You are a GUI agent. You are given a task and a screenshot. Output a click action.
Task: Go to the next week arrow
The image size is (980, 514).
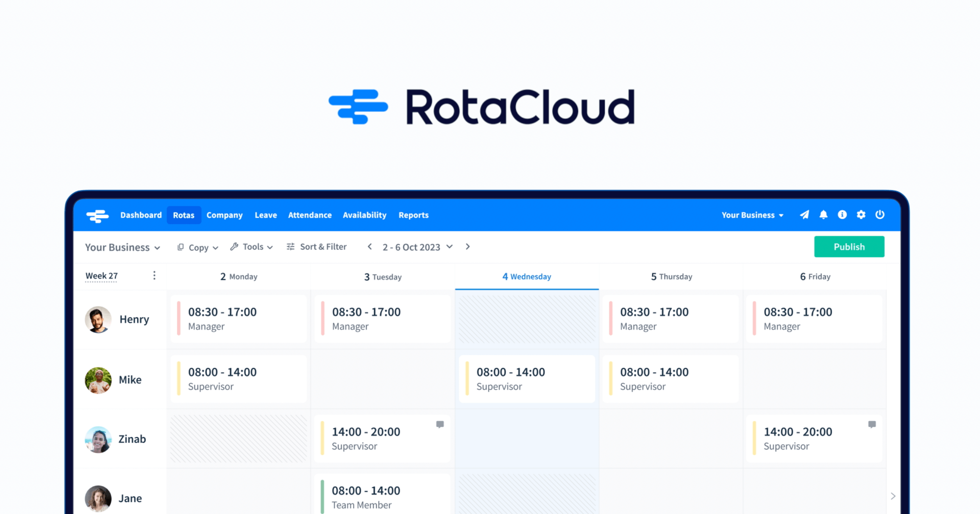point(467,247)
